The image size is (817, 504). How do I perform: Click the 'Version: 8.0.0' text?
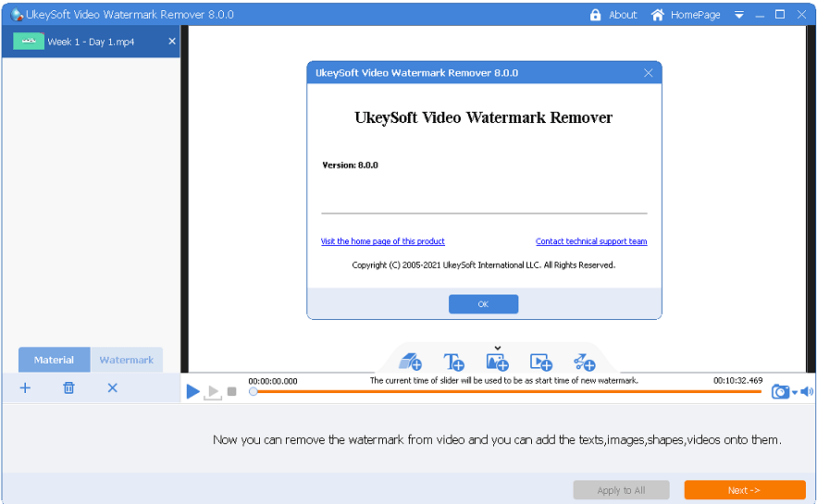tap(350, 165)
